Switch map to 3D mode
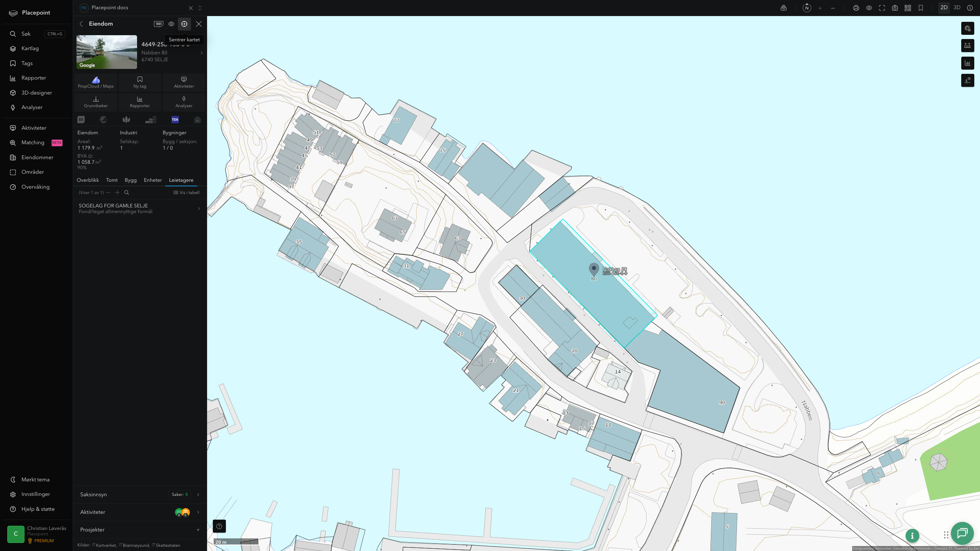980x551 pixels. click(957, 8)
